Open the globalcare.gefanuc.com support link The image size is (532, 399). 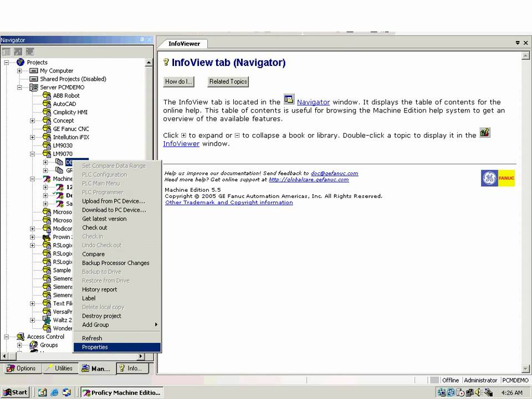click(x=309, y=180)
